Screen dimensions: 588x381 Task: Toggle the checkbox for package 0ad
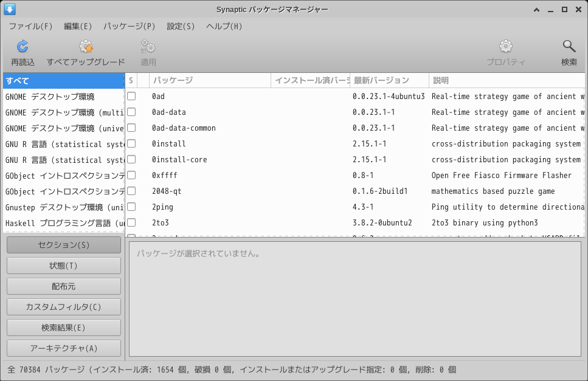coord(131,96)
